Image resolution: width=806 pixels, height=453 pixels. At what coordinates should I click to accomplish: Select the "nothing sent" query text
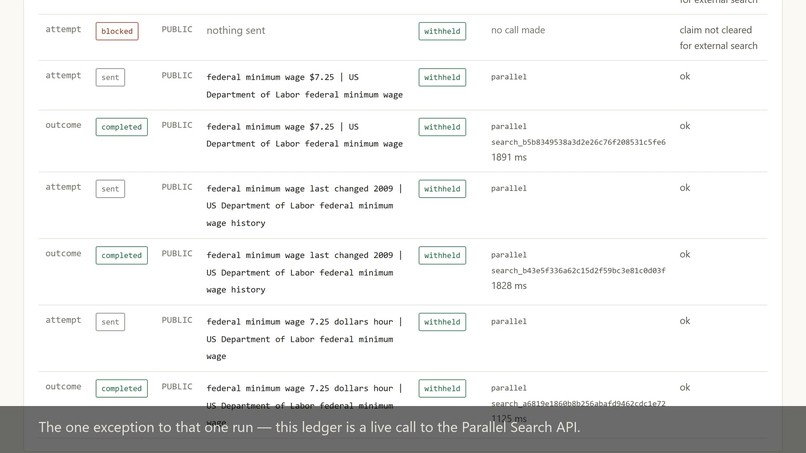(x=235, y=30)
